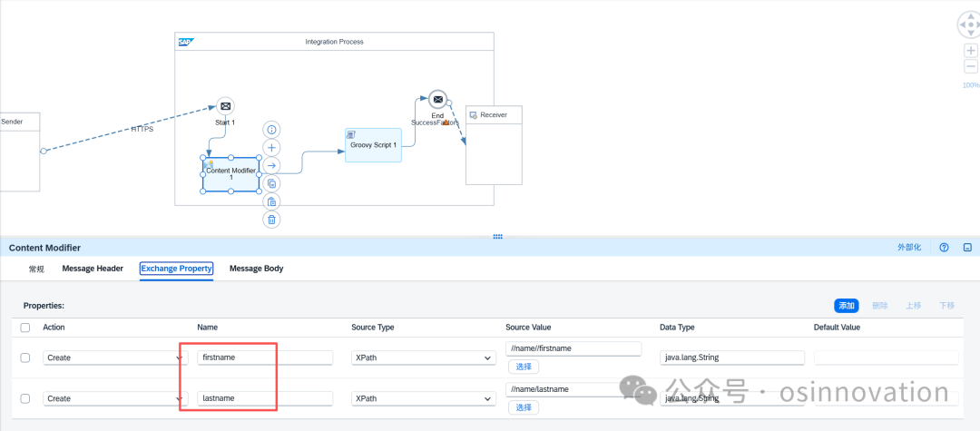980x431 pixels.
Task: Click the pan navigation control at top right
Action: (x=970, y=25)
